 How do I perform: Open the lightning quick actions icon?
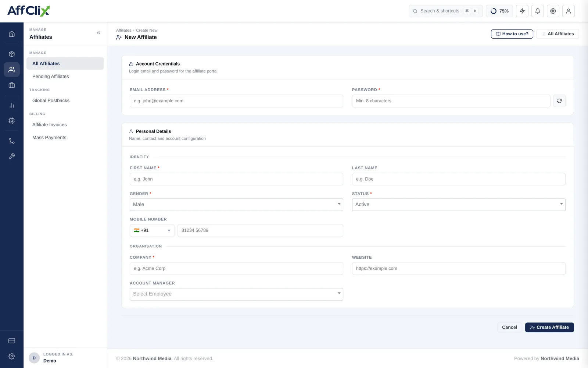coord(522,11)
